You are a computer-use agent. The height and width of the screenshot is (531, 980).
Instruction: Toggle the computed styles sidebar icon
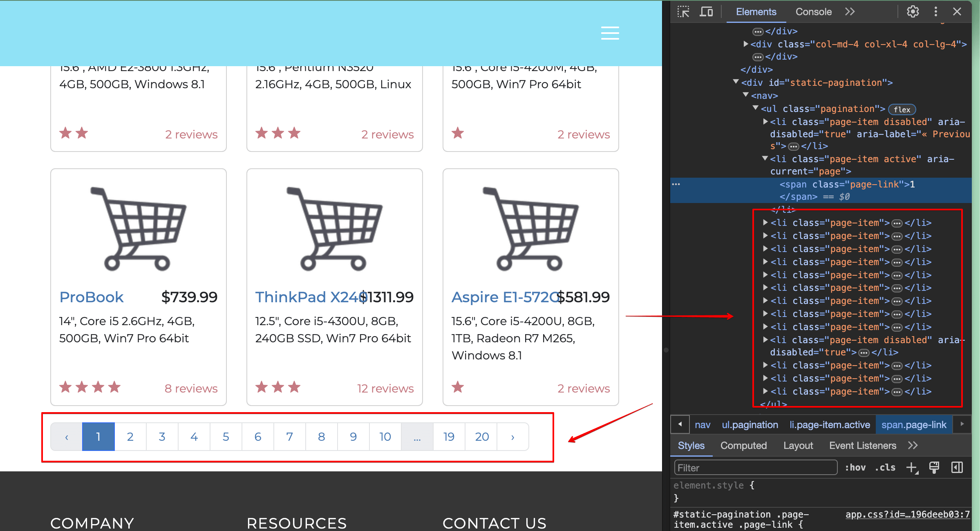(957, 468)
